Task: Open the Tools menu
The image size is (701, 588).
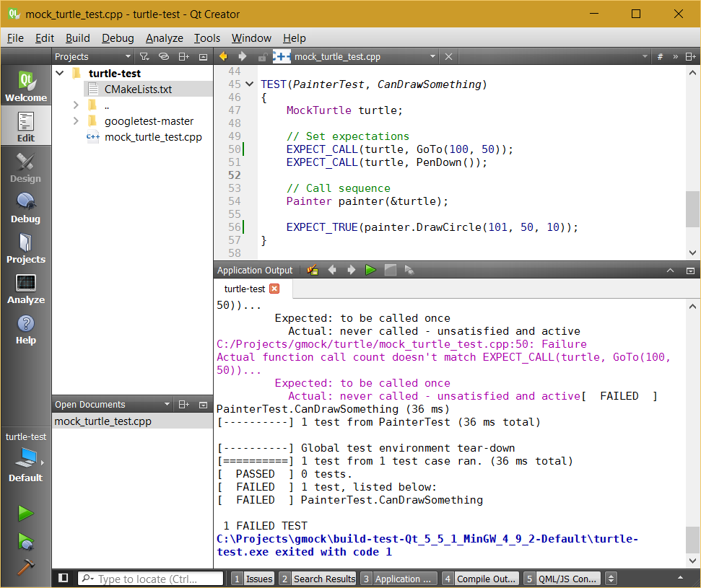Action: (207, 38)
